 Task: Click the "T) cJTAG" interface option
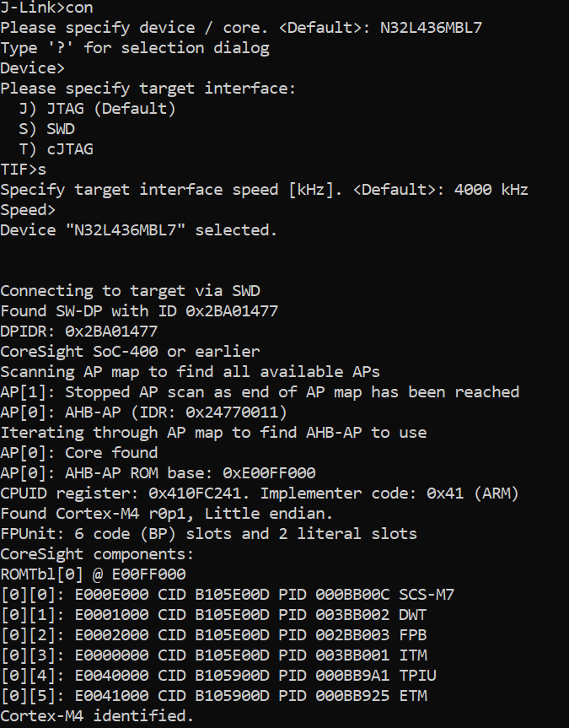(56, 149)
